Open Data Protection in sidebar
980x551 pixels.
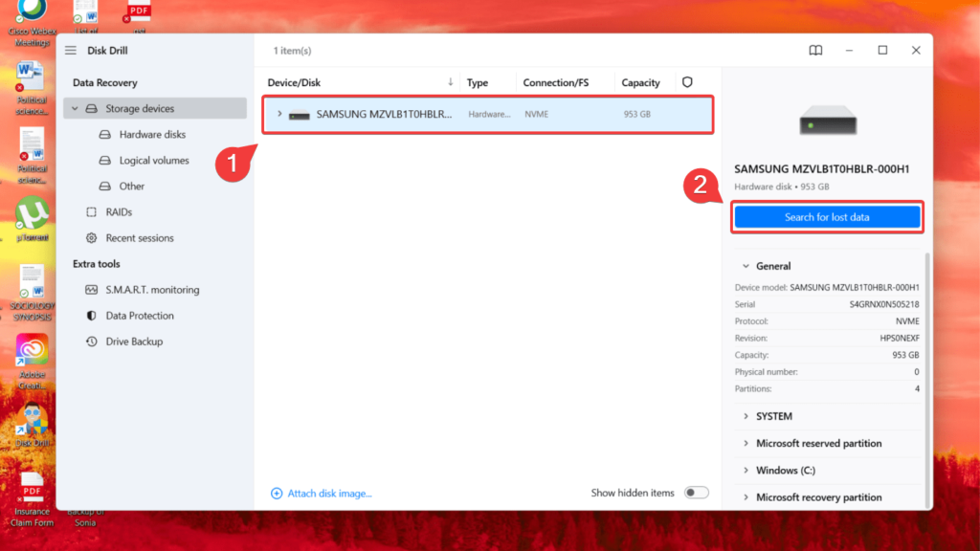coord(140,316)
